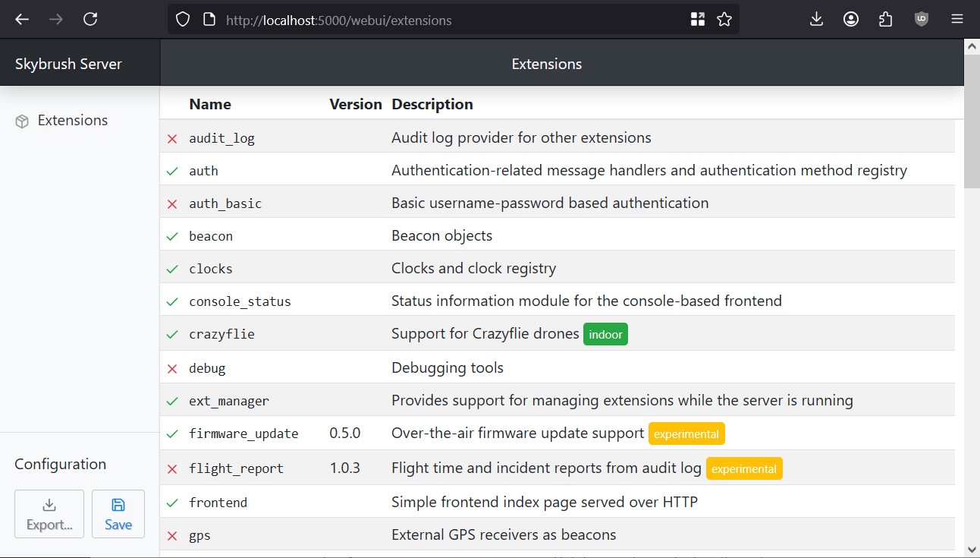Open the browser account profile icon

[851, 20]
